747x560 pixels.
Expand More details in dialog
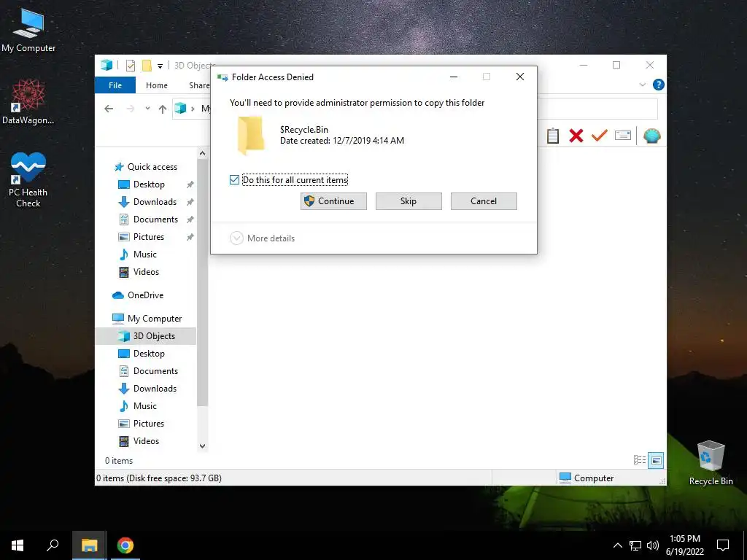[x=262, y=238]
